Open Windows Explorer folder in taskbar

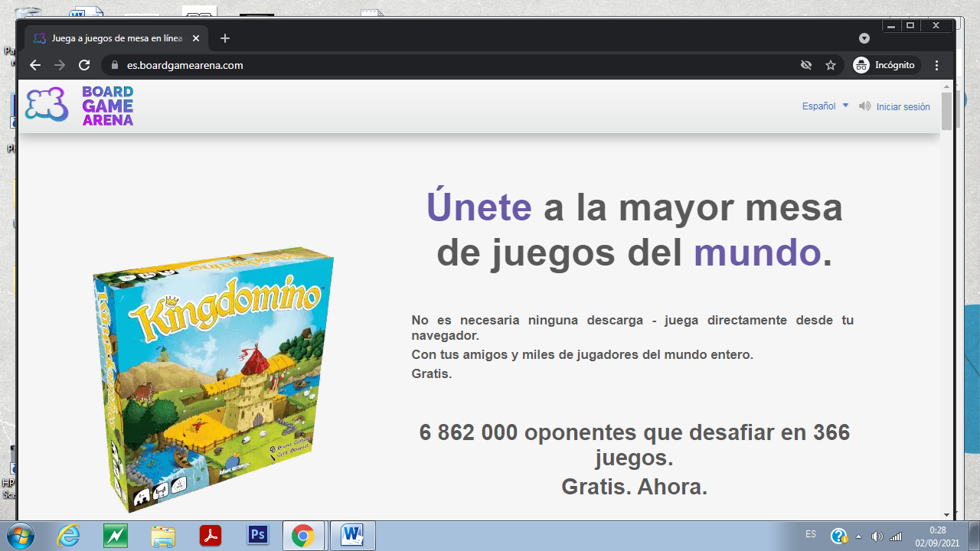[163, 536]
